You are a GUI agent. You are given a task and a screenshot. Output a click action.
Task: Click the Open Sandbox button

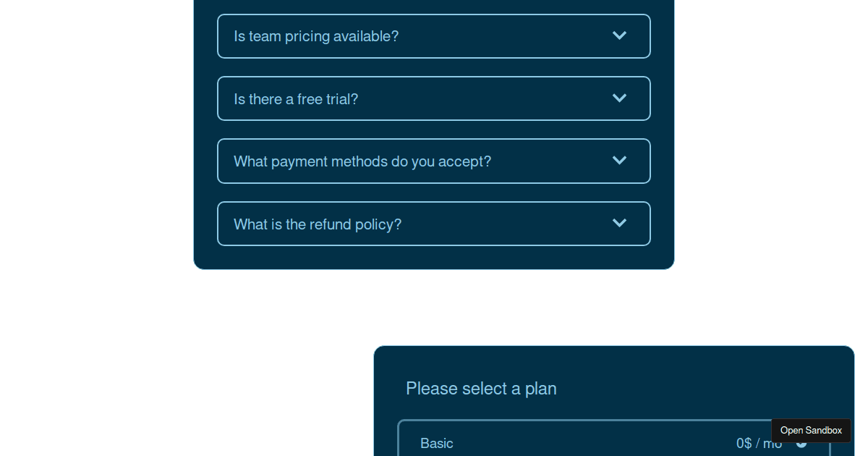coord(811,431)
